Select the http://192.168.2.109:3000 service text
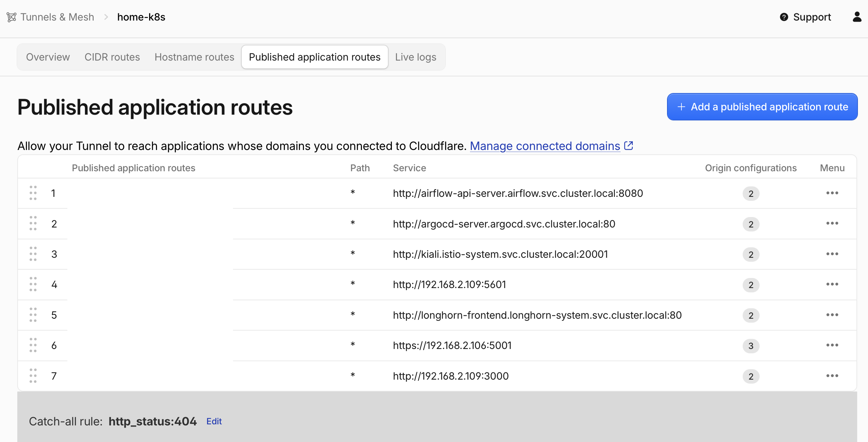Viewport: 868px width, 442px height. point(451,376)
